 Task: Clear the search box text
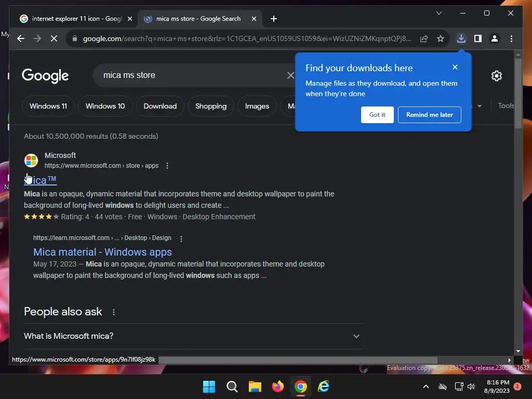click(x=290, y=75)
